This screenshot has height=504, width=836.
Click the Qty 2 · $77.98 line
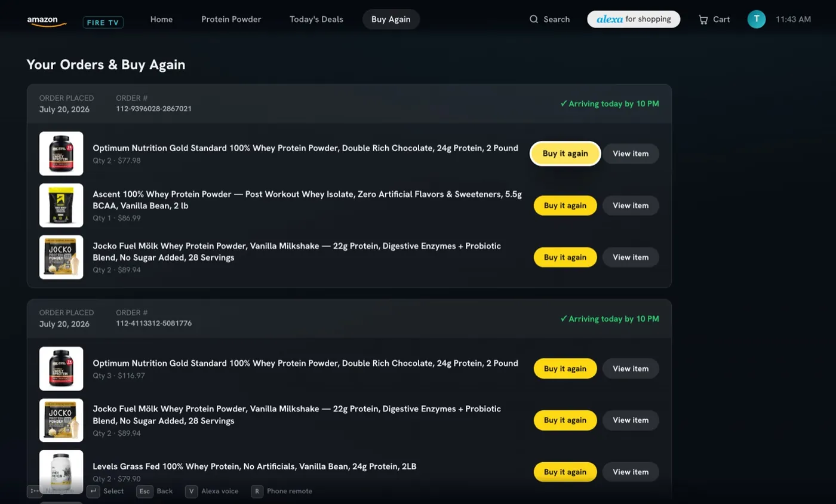click(x=116, y=161)
